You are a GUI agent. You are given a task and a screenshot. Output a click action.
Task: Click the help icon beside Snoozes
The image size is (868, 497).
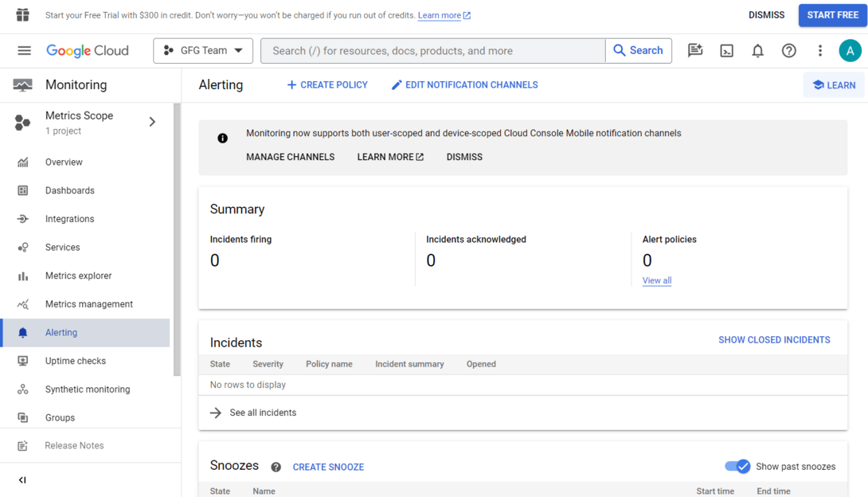(x=276, y=468)
